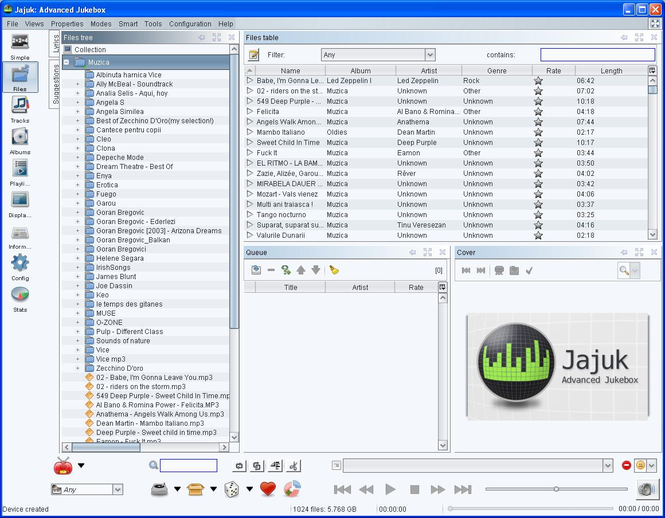Screen dimensions: 665x518
Task: Open the shuffle dice dropdown arrow
Action: [x=250, y=489]
